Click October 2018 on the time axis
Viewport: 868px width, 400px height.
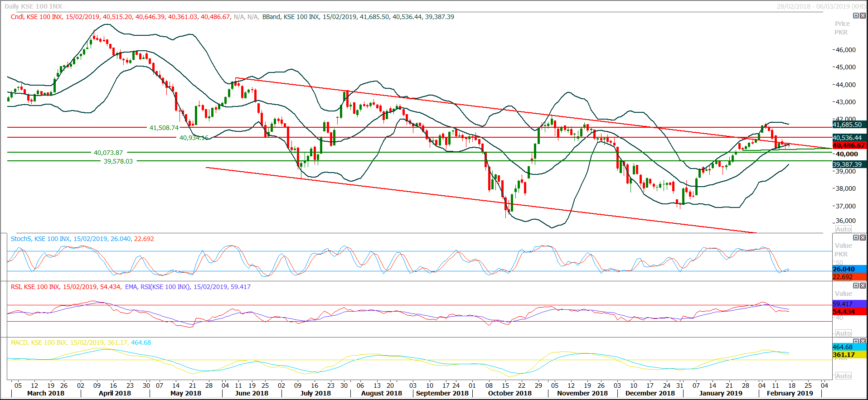(510, 393)
